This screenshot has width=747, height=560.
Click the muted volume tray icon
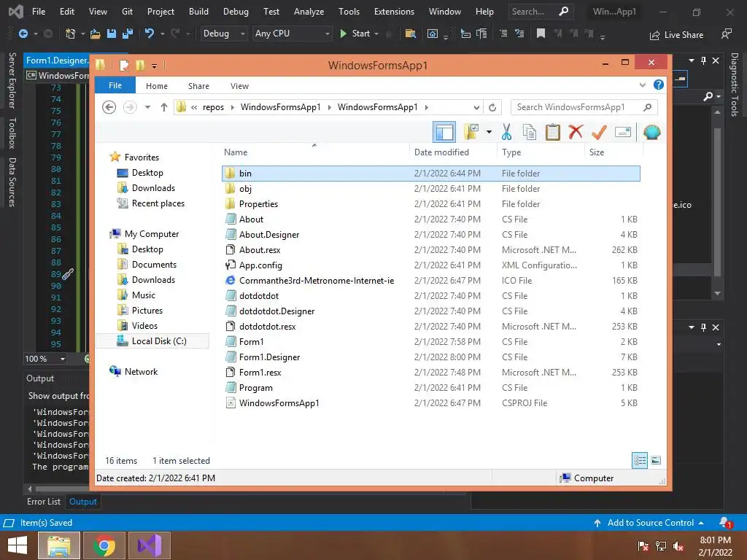[678, 546]
